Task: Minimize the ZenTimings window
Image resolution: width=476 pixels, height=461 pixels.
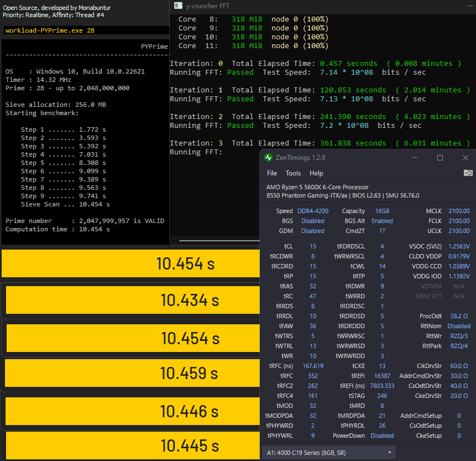Action: [415, 158]
